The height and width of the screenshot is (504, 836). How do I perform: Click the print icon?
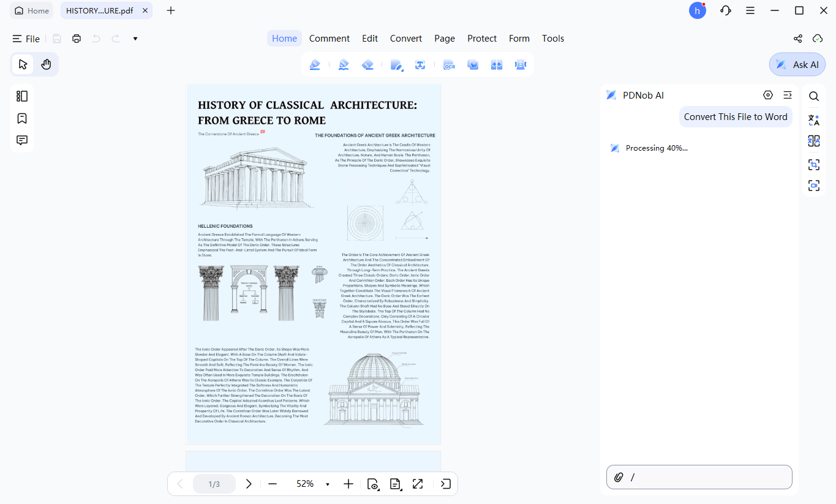pos(77,39)
